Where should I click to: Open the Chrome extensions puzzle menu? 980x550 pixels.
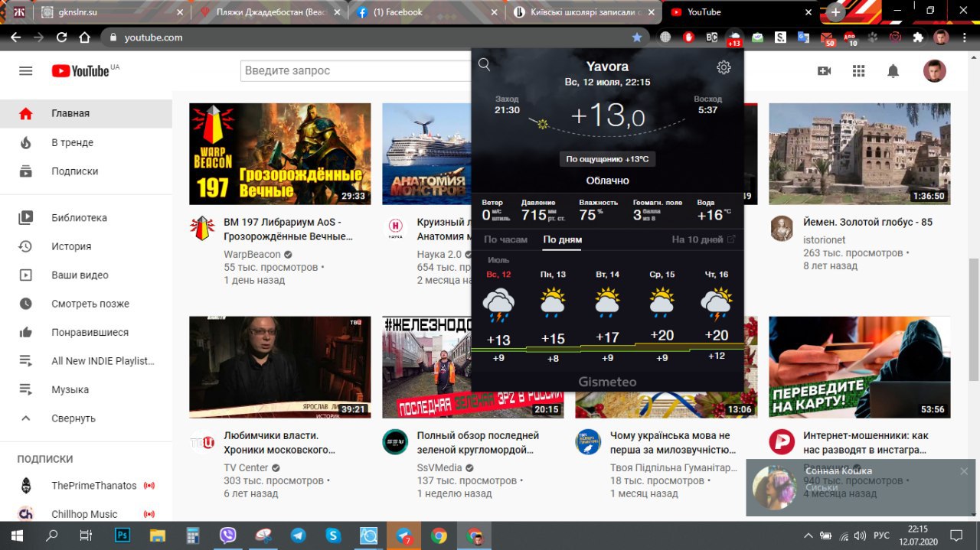coord(918,37)
